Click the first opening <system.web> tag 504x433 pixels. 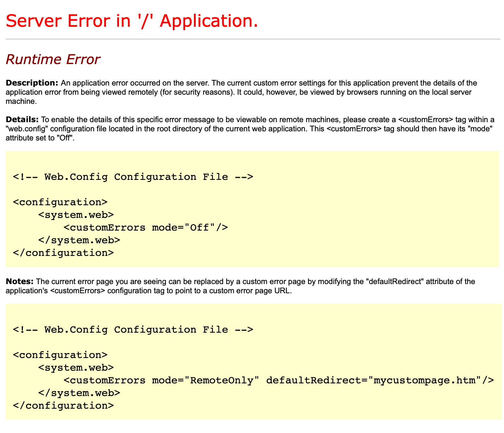tap(76, 215)
